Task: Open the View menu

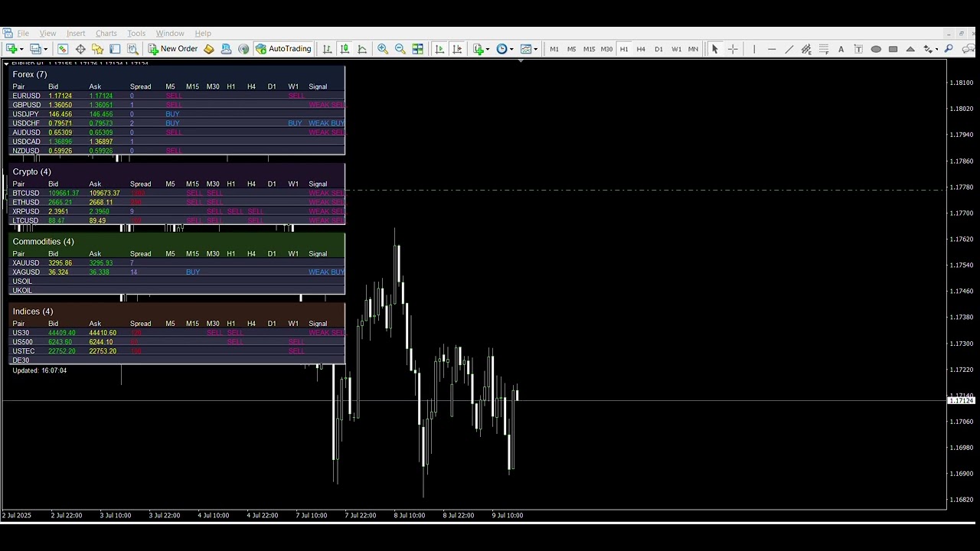Action: (47, 34)
